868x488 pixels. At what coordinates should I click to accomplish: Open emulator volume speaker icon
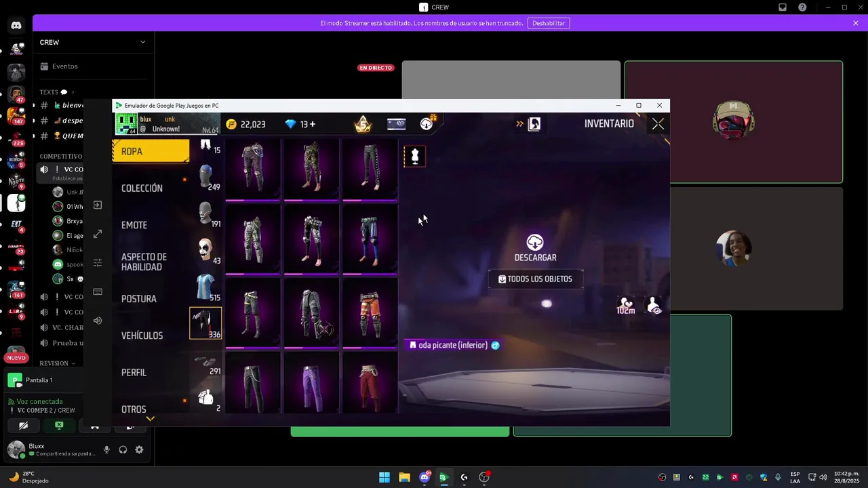98,321
